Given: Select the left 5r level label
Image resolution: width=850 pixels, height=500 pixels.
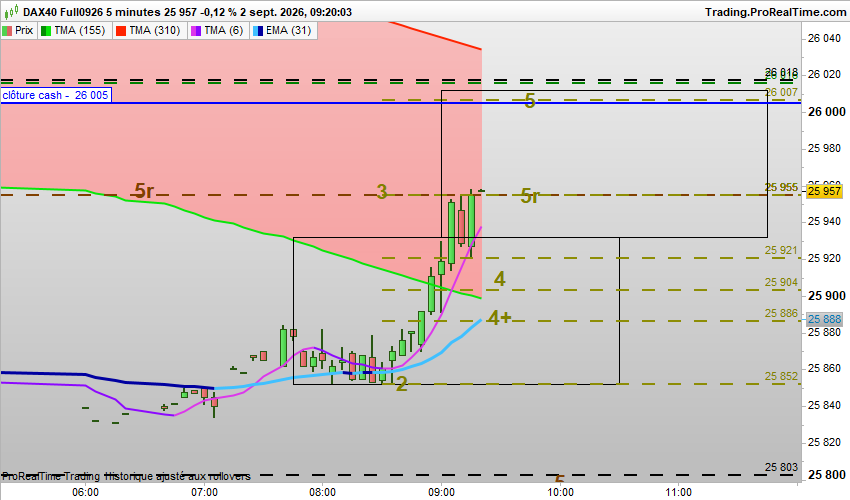Looking at the screenshot, I should point(144,191).
